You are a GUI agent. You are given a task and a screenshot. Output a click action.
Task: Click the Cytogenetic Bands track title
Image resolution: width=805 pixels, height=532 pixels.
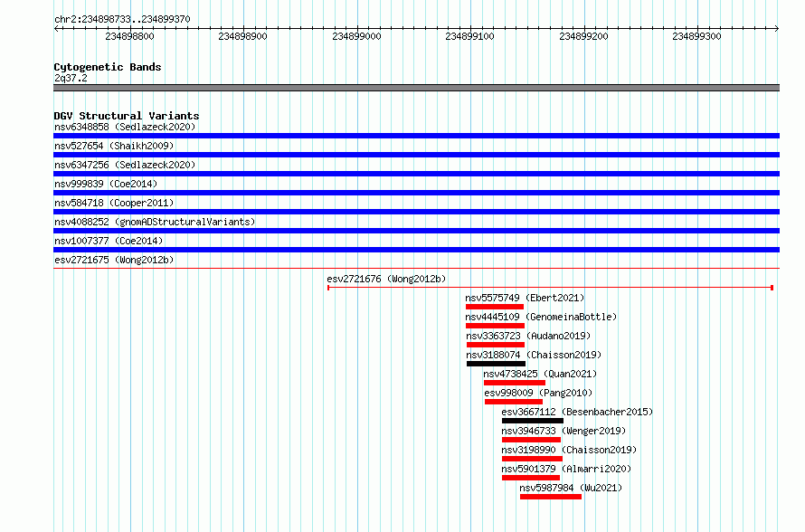tap(108, 67)
